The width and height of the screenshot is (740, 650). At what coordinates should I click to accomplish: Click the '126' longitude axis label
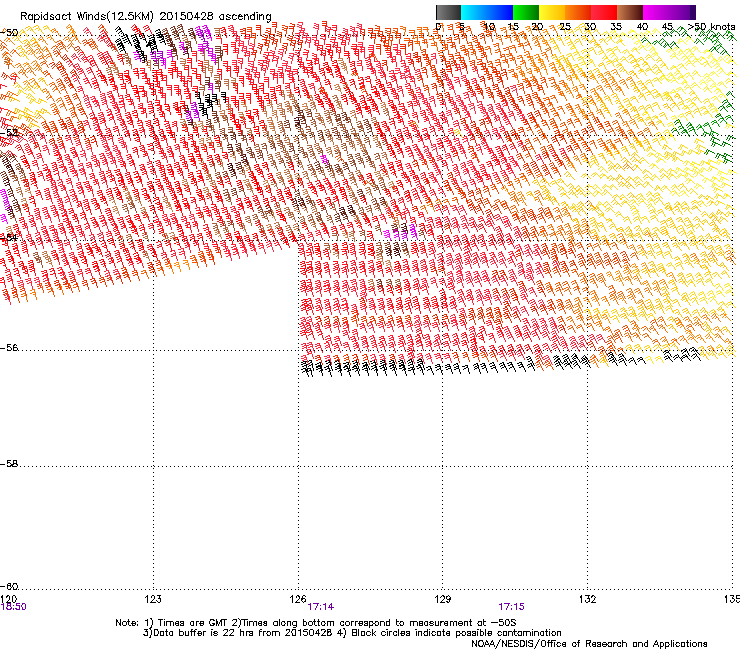coord(298,599)
